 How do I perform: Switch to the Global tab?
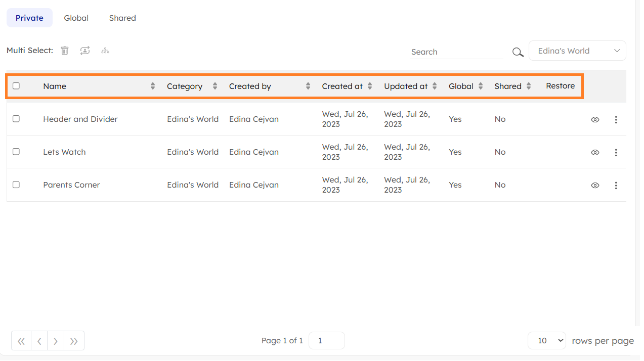click(76, 18)
